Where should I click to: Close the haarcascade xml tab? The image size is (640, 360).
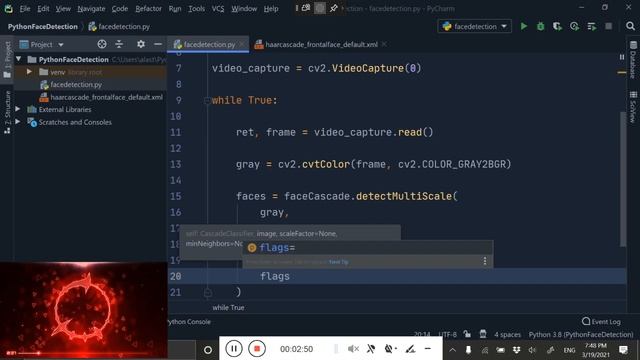384,44
